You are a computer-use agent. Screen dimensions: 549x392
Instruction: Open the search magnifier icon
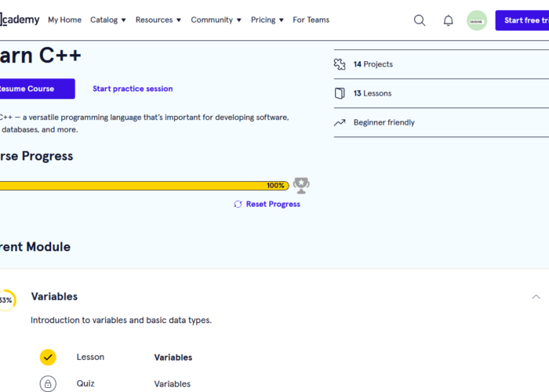click(420, 20)
